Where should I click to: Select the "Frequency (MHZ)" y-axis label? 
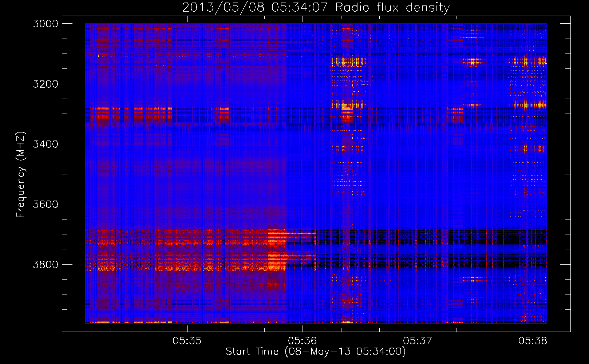(21, 175)
